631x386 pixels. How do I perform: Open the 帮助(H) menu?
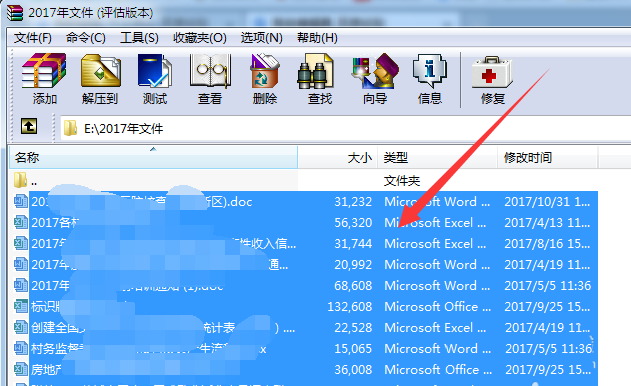(x=317, y=38)
